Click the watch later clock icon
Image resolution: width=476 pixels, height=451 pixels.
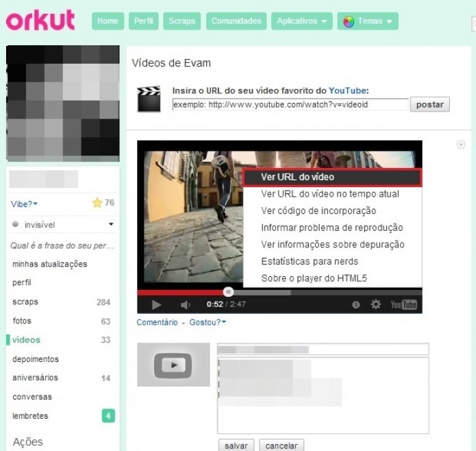coord(355,304)
